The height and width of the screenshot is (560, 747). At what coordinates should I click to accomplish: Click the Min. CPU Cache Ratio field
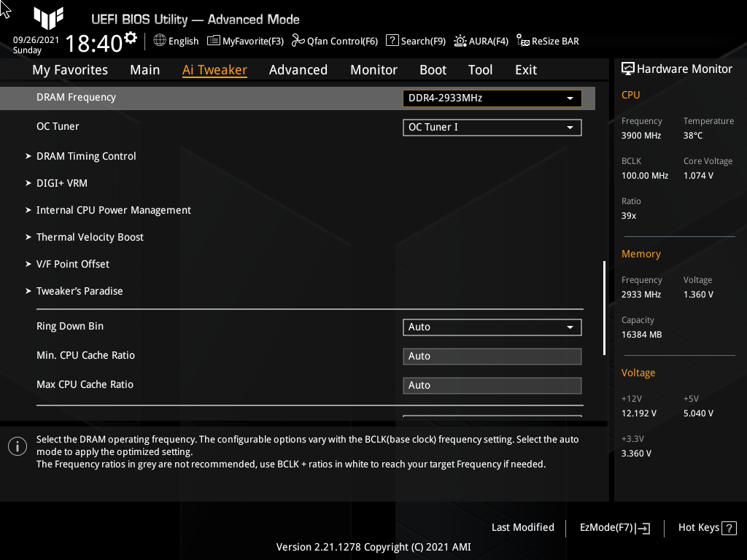492,356
